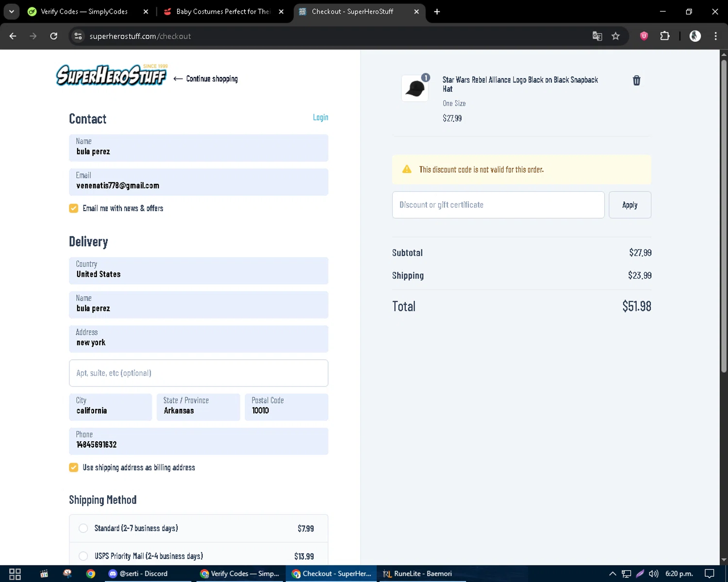728x582 pixels.
Task: Open the Chrome three-dot menu
Action: click(715, 36)
